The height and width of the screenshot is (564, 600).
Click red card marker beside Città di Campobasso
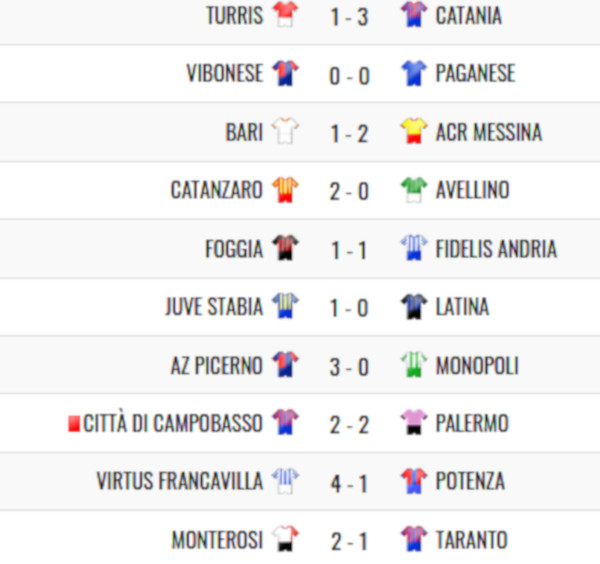[73, 424]
